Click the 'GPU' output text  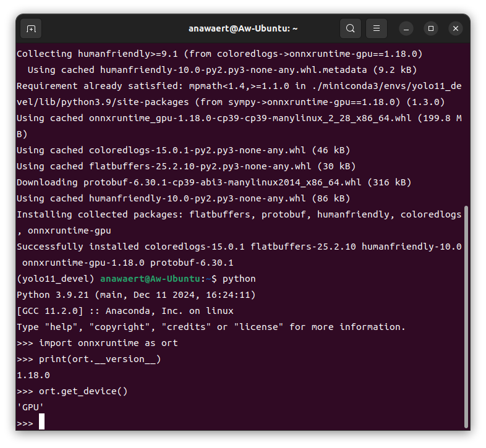click(30, 407)
